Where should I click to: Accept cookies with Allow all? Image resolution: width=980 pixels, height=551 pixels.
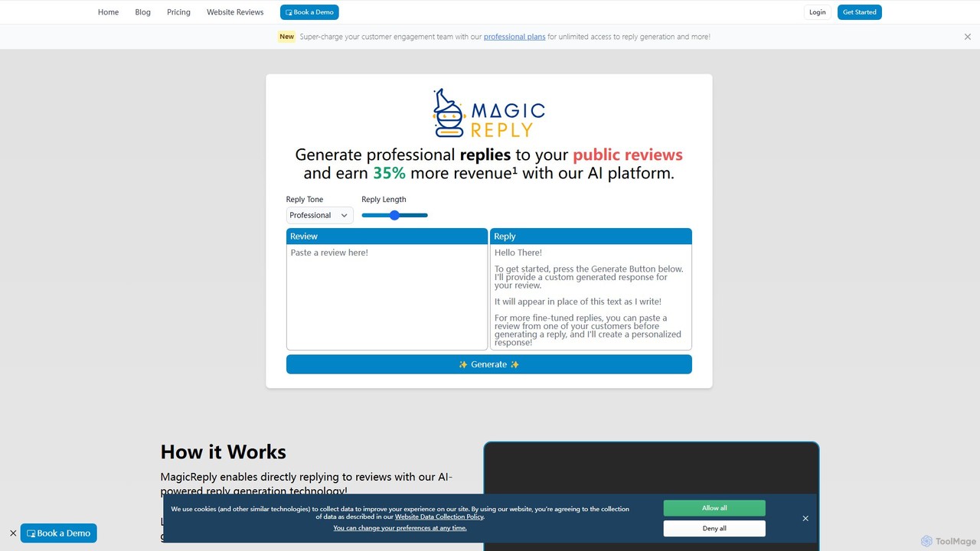714,508
